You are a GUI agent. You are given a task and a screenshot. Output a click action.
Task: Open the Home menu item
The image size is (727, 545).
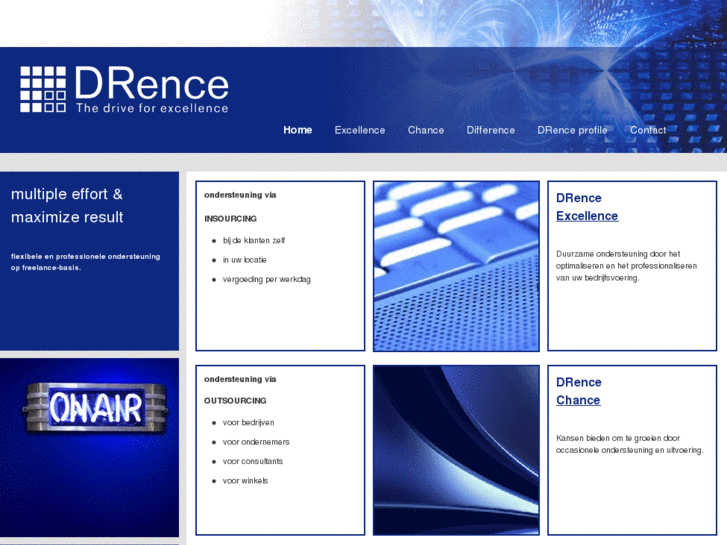[298, 130]
